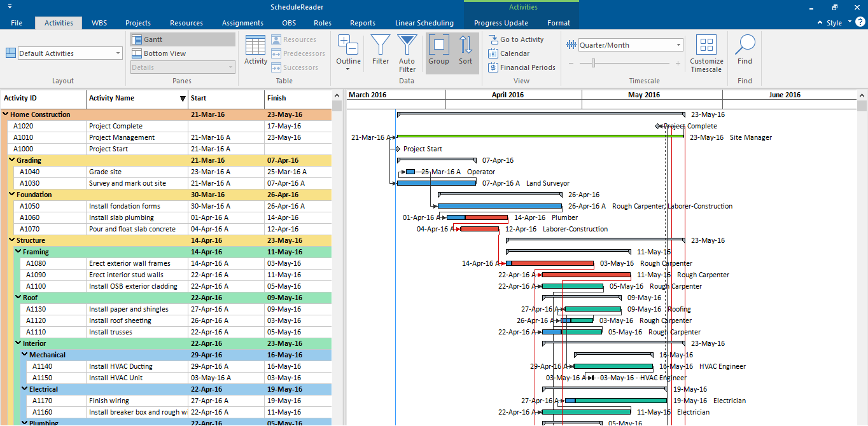Toggle the Group button in the ribbon
Image resolution: width=868 pixels, height=426 pixels.
[x=438, y=50]
